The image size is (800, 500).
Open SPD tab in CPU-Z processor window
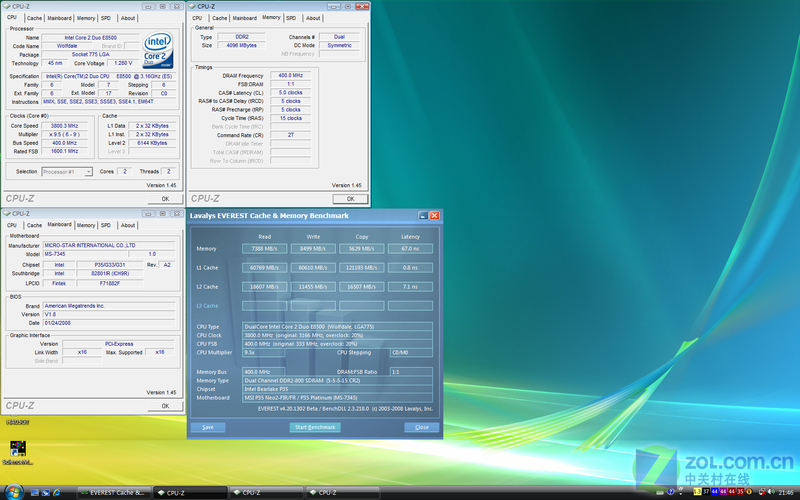tap(106, 18)
